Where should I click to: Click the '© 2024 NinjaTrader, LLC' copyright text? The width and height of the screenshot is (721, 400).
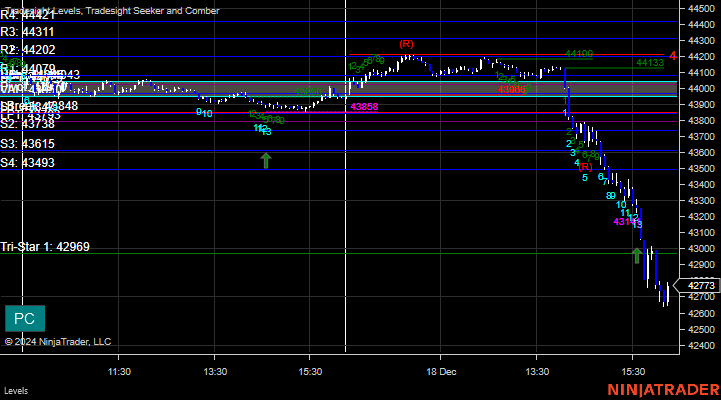point(58,342)
